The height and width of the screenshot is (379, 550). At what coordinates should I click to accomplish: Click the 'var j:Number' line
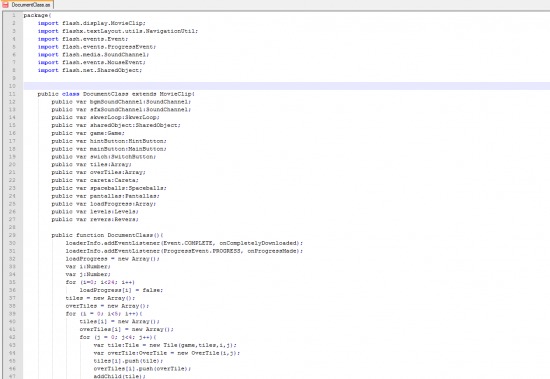click(88, 274)
